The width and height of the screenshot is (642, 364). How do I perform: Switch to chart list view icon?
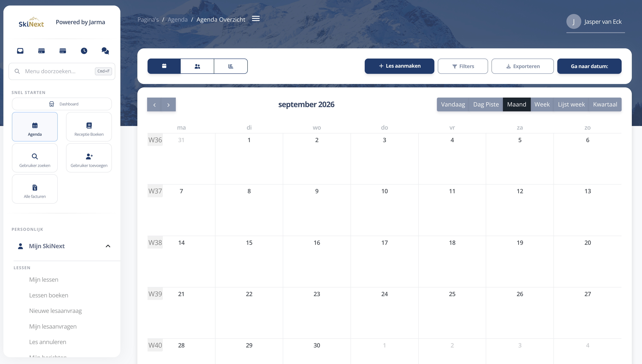[x=231, y=66]
